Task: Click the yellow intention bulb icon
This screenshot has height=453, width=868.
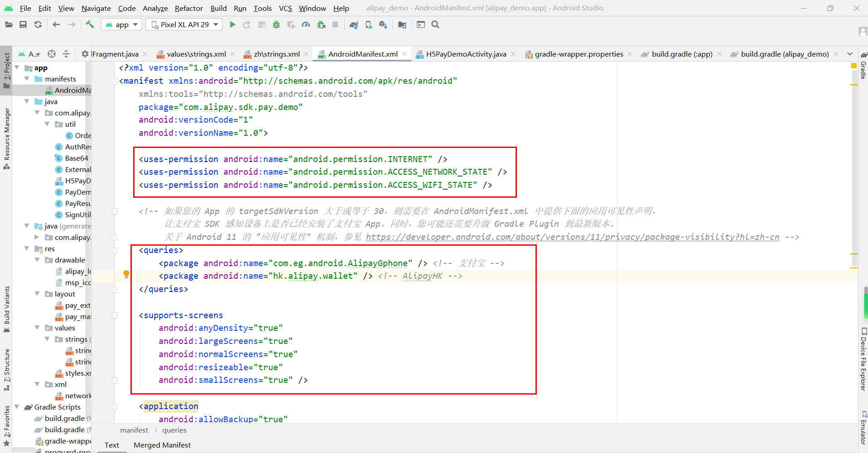Action: (126, 274)
